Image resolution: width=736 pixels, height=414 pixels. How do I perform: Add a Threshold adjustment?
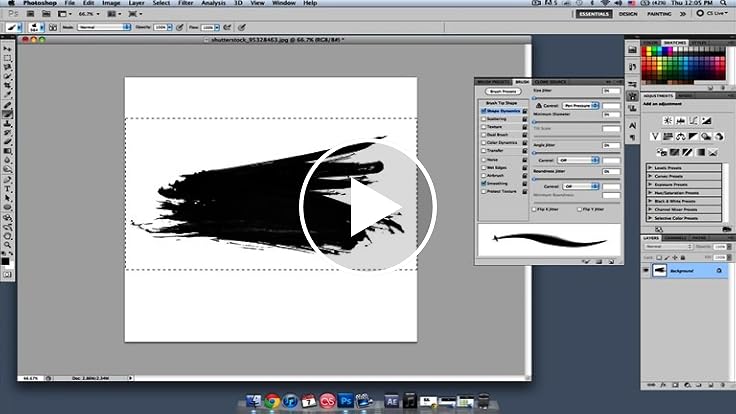pos(688,152)
